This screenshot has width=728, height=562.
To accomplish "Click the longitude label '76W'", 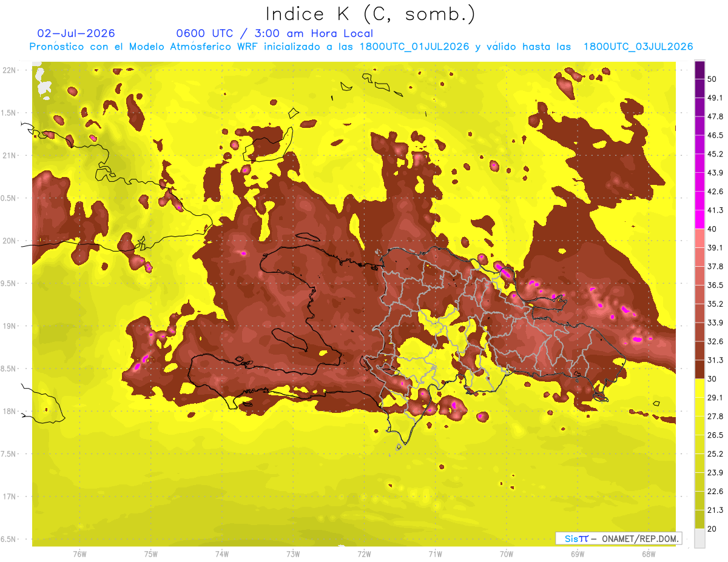I will point(79,554).
